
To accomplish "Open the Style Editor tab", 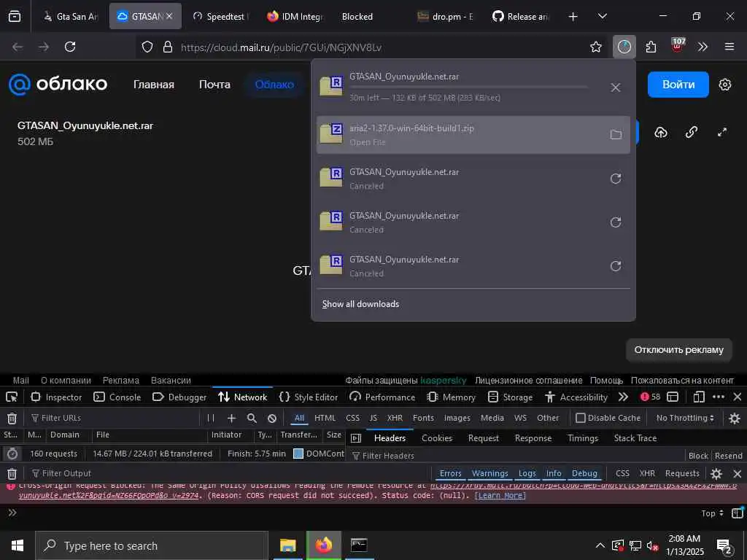I will [x=309, y=397].
